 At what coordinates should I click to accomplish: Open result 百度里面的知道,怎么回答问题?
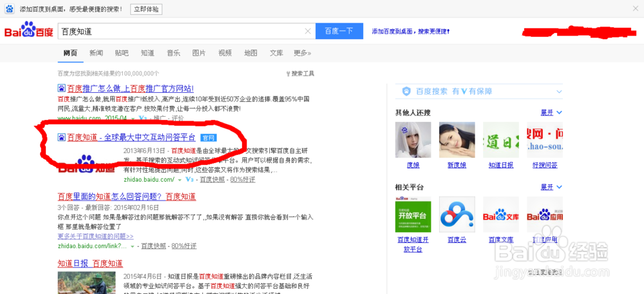click(126, 196)
